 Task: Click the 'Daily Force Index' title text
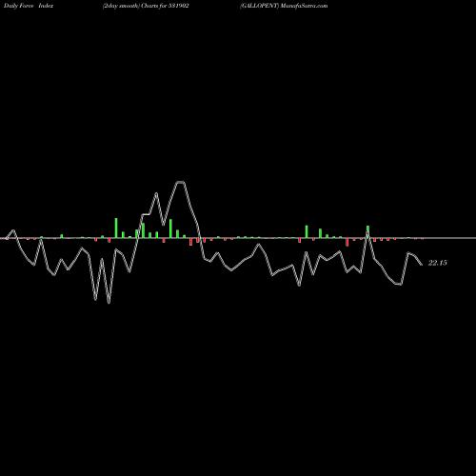pos(29,6)
